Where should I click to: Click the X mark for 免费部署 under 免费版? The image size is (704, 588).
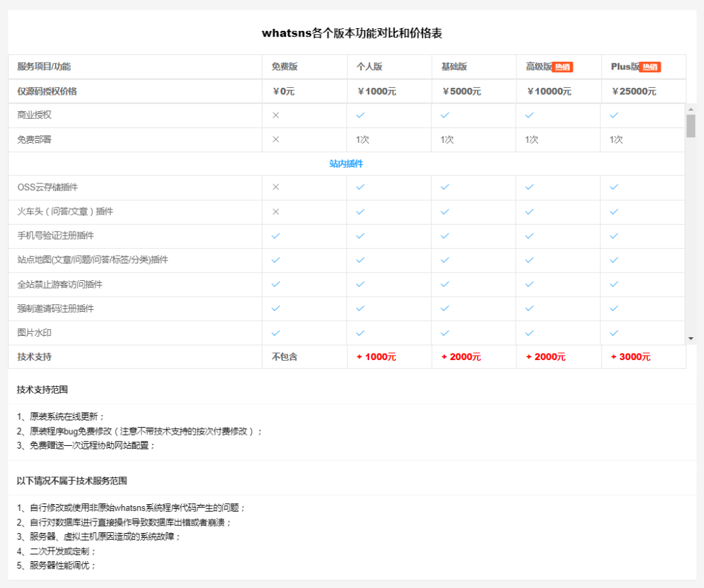click(276, 139)
